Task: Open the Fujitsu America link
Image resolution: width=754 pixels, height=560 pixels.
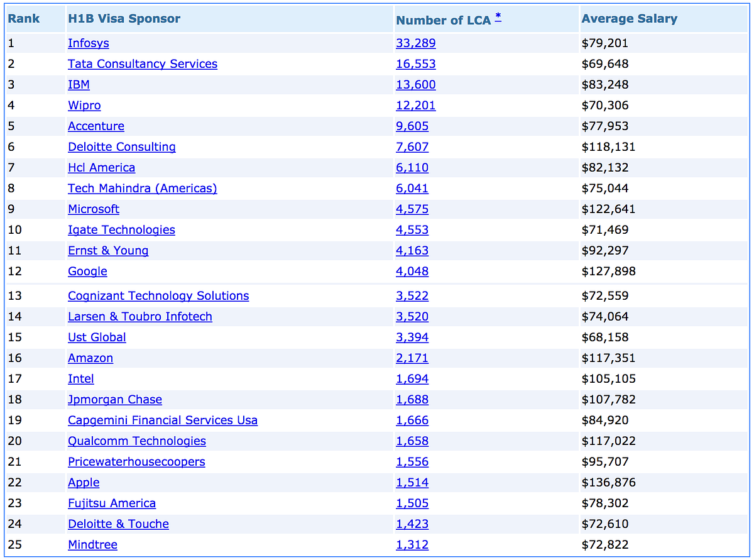Action: pyautogui.click(x=112, y=503)
